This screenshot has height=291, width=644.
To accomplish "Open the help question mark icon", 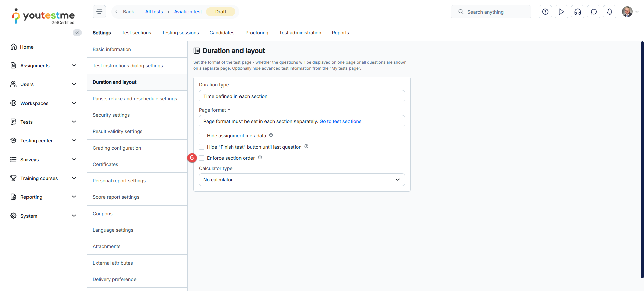I will click(545, 12).
